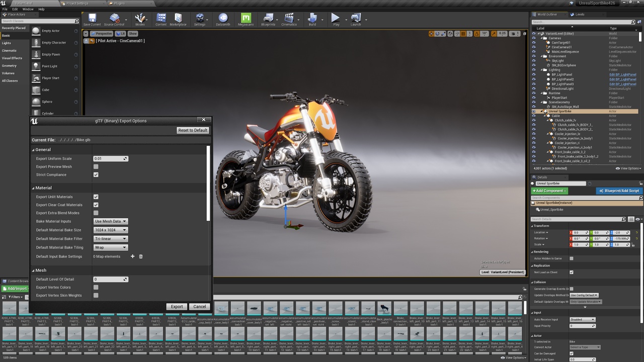This screenshot has height=362, width=644.
Task: Open Source Control from the toolbar
Action: coord(114,20)
